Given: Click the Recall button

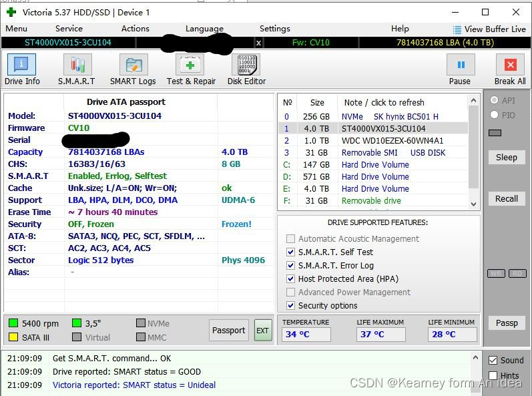Looking at the screenshot, I should coord(506,198).
